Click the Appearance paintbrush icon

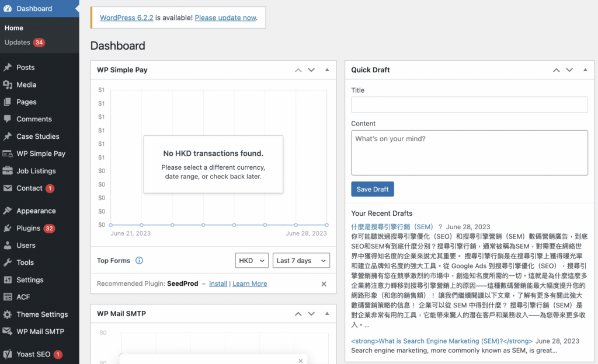point(8,211)
